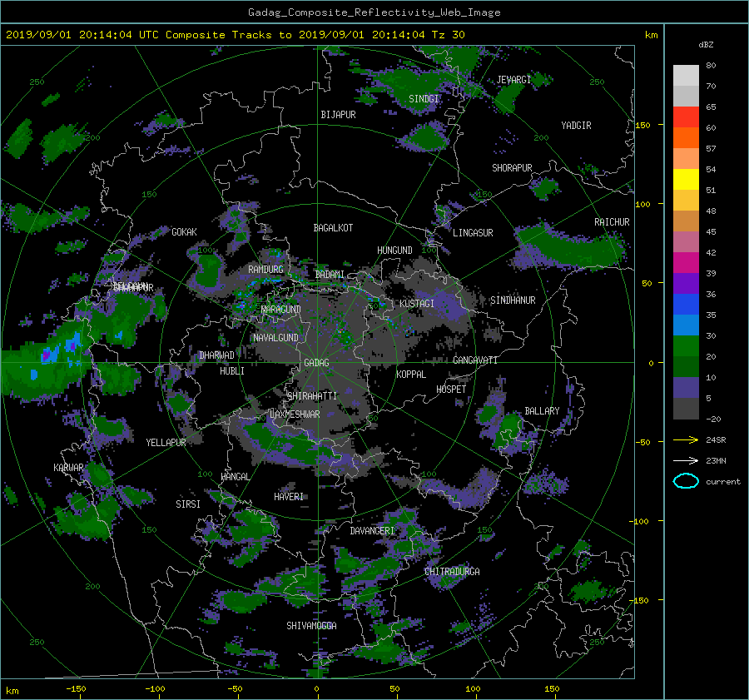Click the HOSPET city label
This screenshot has width=749, height=700.
tap(451, 390)
